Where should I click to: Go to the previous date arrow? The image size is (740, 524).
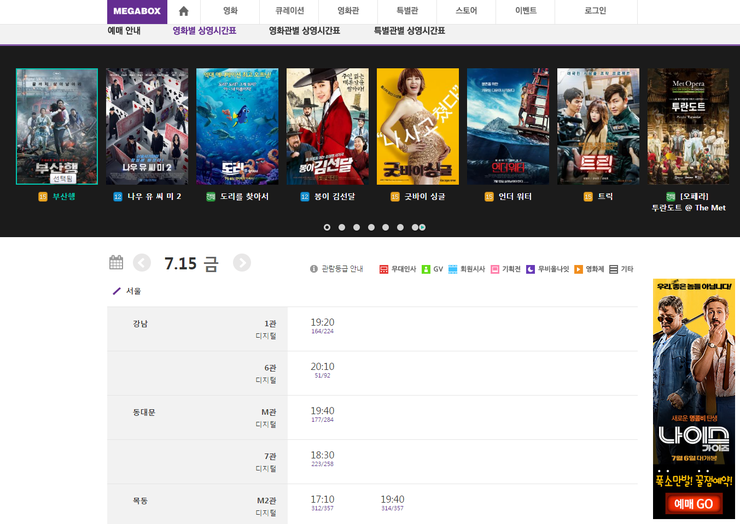click(142, 263)
